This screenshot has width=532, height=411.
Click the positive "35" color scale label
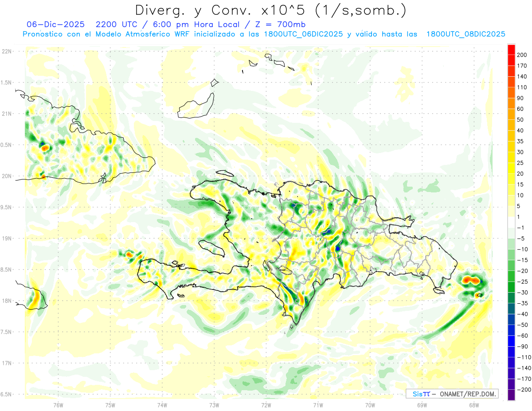[521, 141]
